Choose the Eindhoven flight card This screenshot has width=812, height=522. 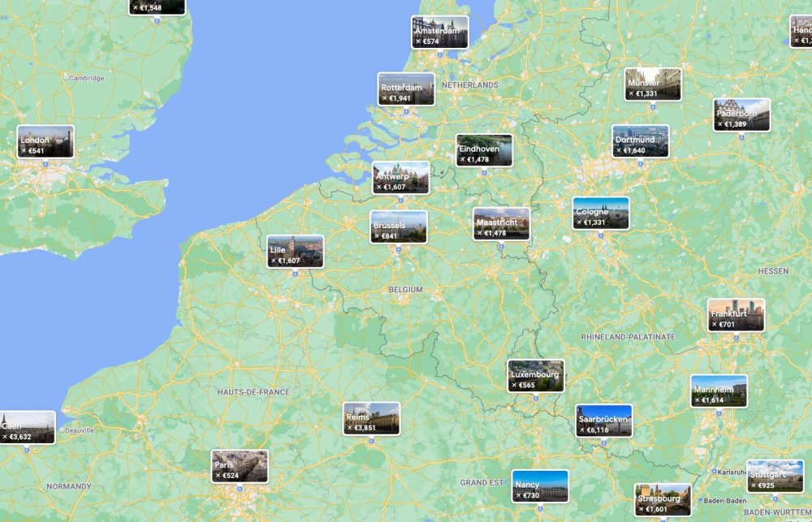[484, 151]
